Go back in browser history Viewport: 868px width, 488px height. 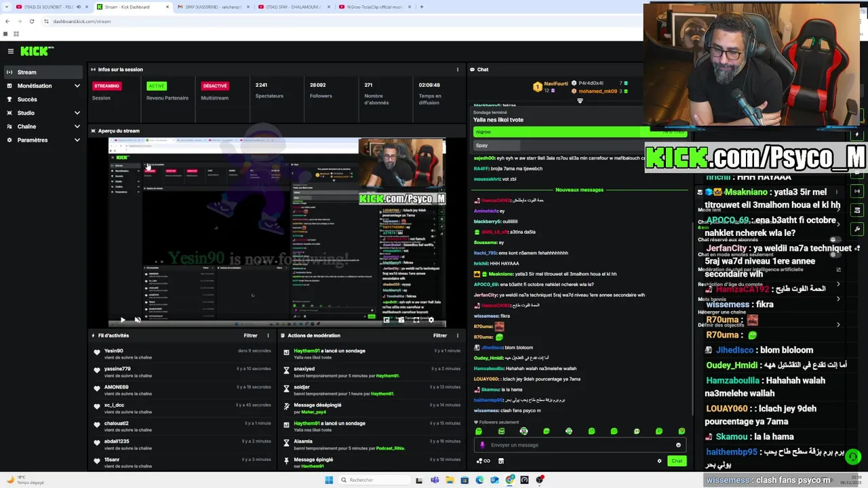[7, 21]
